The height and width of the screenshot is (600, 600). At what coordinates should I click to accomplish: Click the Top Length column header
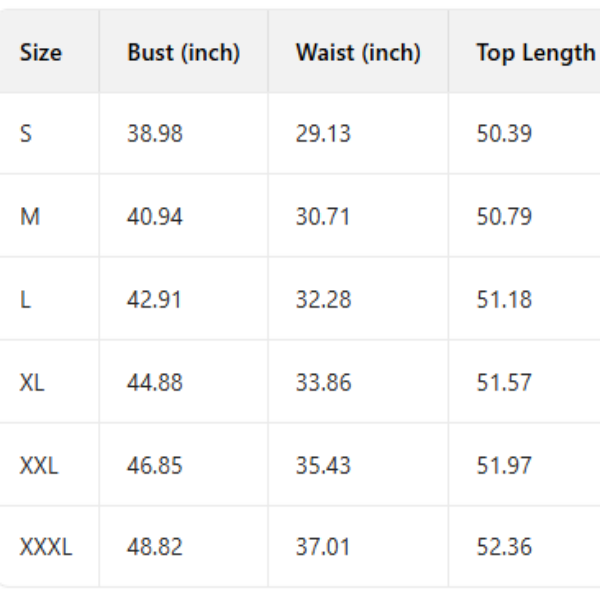coord(535,53)
